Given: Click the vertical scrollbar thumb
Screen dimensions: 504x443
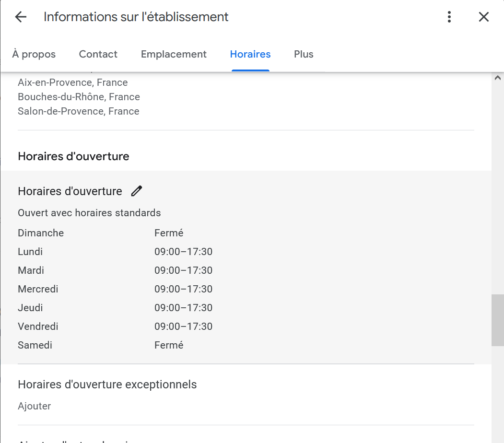Looking at the screenshot, I should 497,320.
